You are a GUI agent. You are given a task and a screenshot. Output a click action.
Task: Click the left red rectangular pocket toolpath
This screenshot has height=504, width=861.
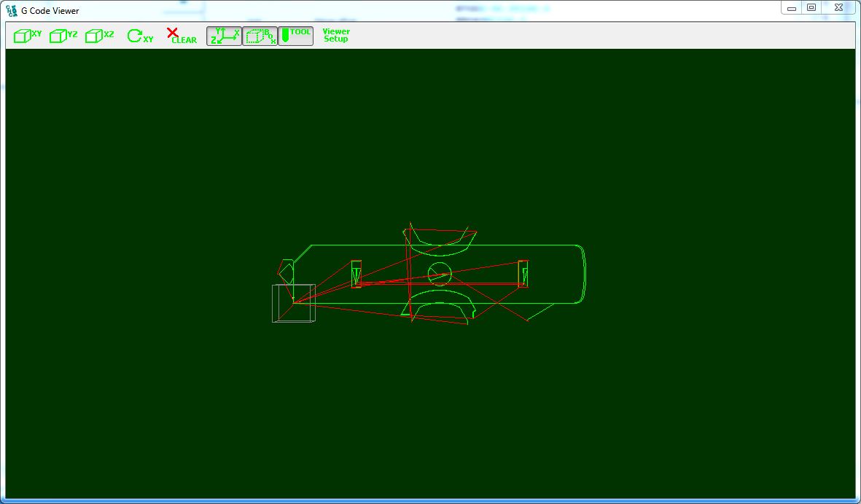356,274
